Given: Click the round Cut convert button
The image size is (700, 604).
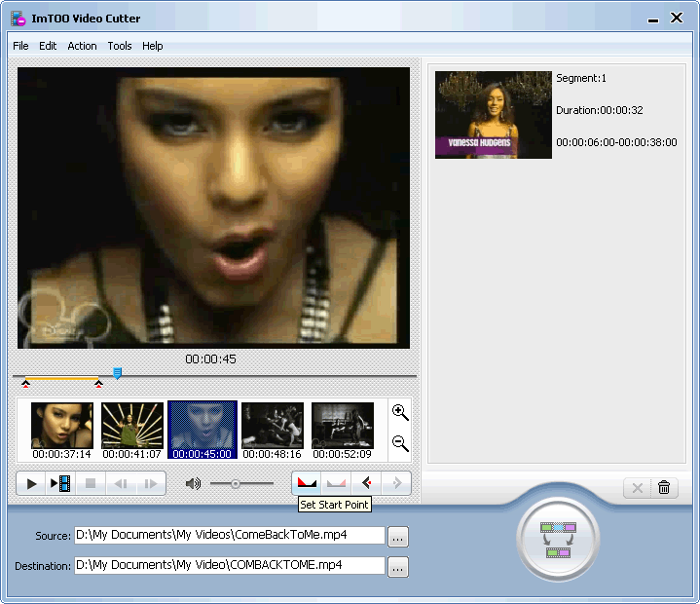Looking at the screenshot, I should [559, 539].
